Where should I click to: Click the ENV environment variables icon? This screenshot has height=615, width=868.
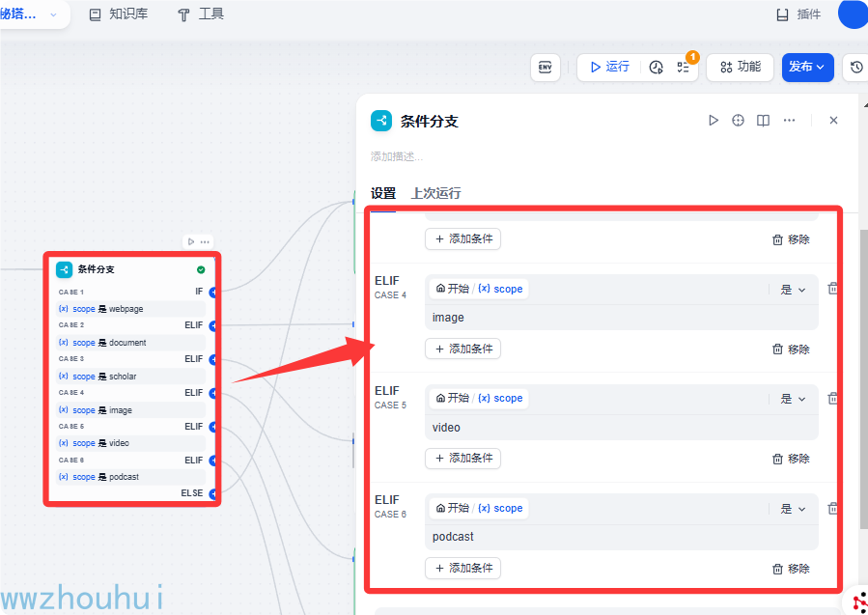pyautogui.click(x=546, y=67)
